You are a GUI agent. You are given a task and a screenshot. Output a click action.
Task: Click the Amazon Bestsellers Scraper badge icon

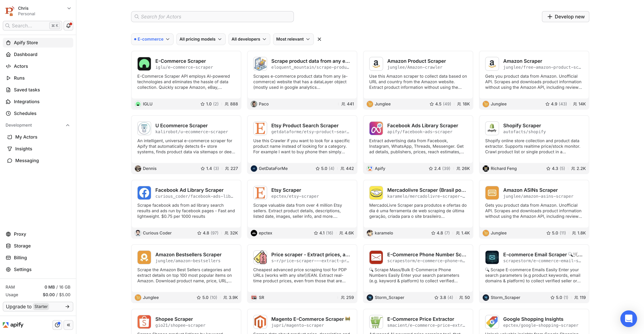(x=144, y=257)
